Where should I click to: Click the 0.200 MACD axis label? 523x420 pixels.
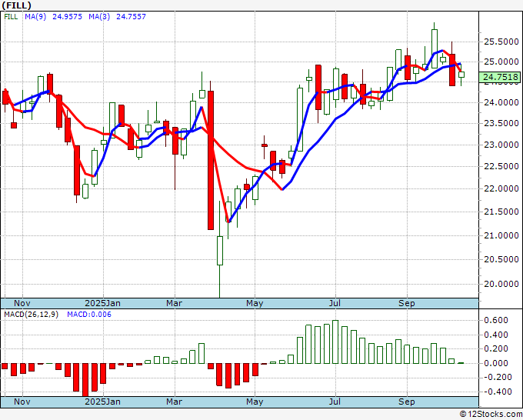tap(496, 348)
